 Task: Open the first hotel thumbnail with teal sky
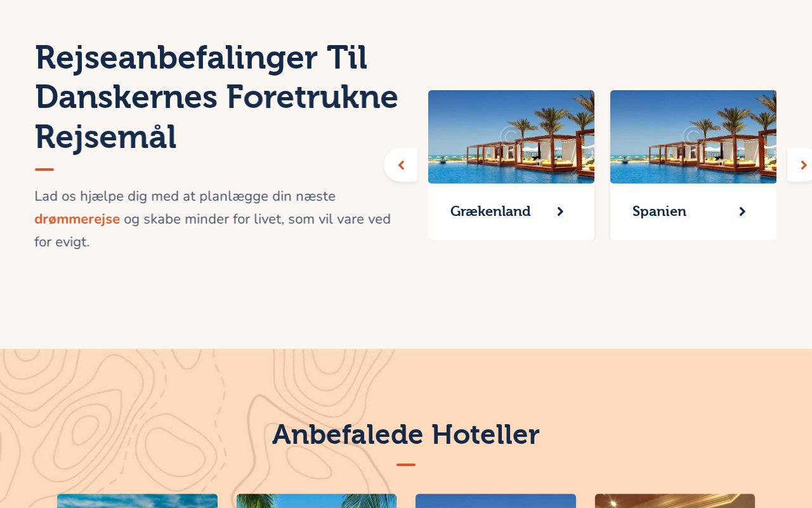[x=137, y=501]
